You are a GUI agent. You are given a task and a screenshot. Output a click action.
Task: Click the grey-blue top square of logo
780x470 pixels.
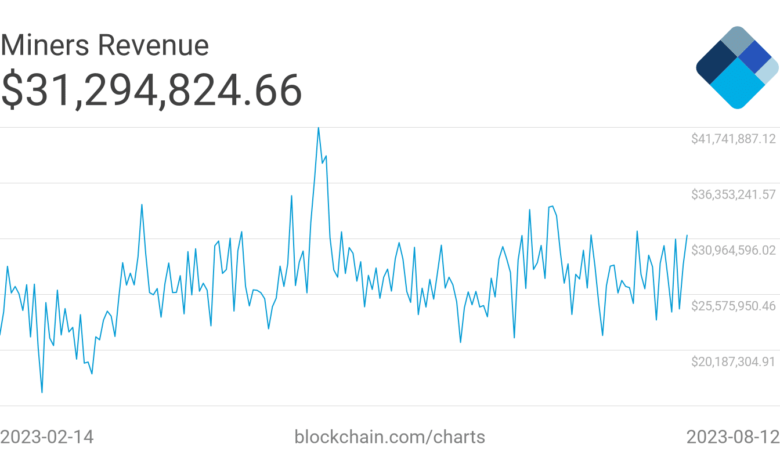(x=737, y=42)
